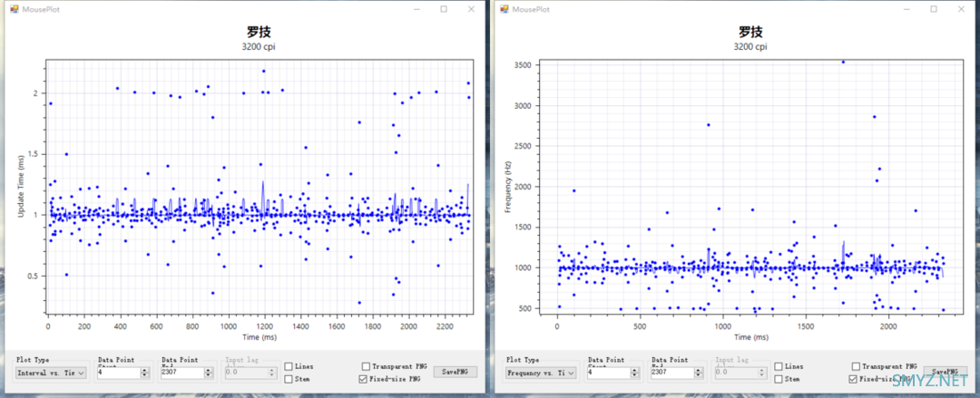Enable Stem checkbox in the Interval plot window
This screenshot has height=398, width=980.
point(289,379)
